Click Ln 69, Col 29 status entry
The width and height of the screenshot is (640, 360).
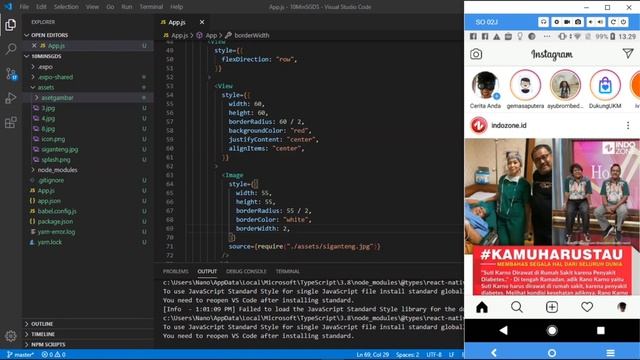pos(373,355)
